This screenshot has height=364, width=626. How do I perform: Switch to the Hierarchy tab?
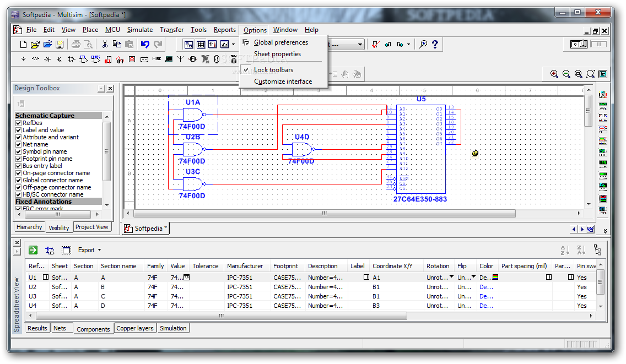click(29, 227)
